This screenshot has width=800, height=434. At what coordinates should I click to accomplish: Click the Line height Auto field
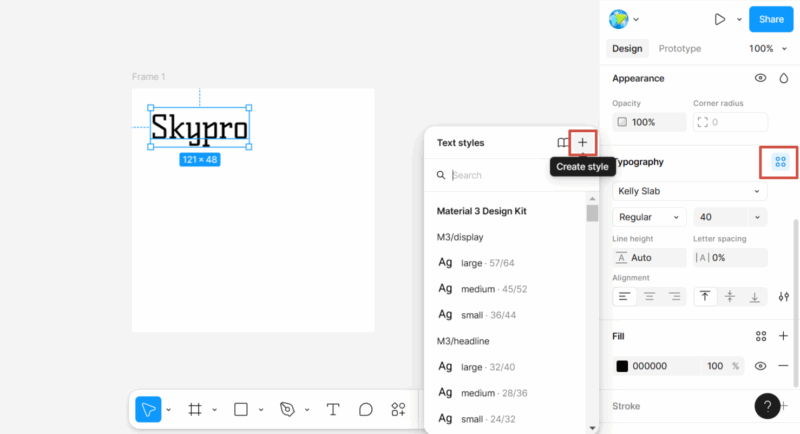tap(649, 258)
